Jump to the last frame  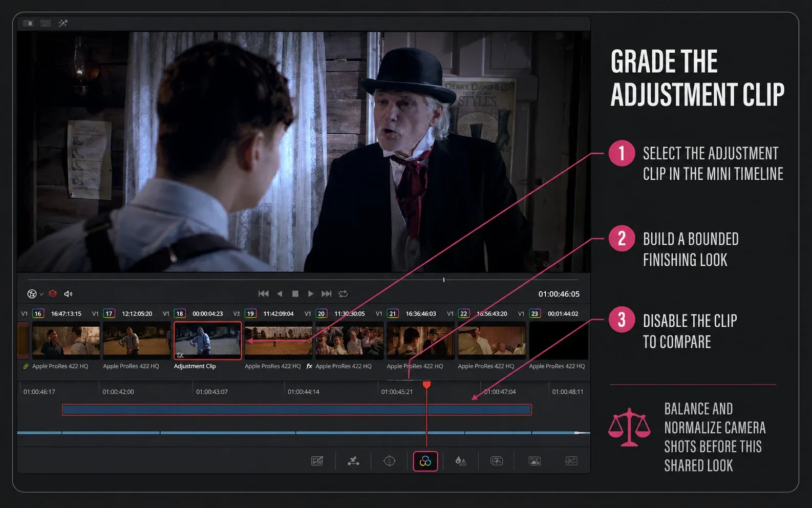point(326,293)
